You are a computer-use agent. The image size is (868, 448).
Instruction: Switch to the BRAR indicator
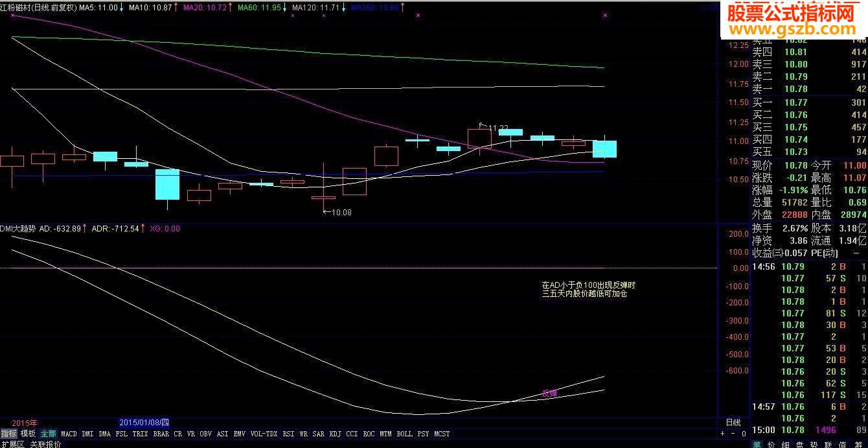click(161, 434)
